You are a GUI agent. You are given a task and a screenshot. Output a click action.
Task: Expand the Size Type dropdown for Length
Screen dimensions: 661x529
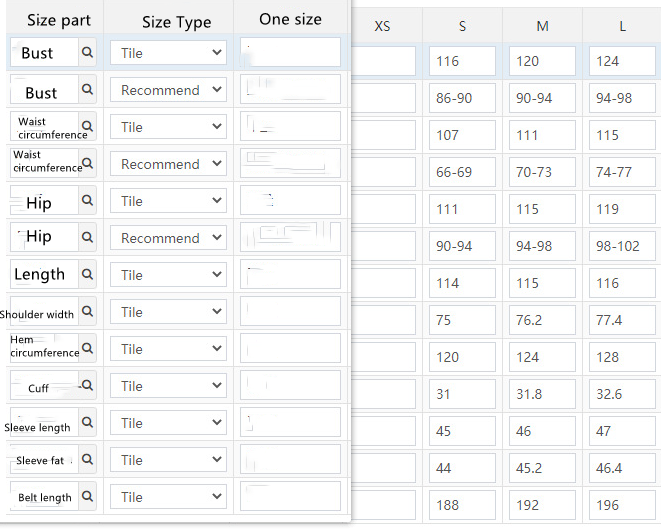tap(168, 275)
